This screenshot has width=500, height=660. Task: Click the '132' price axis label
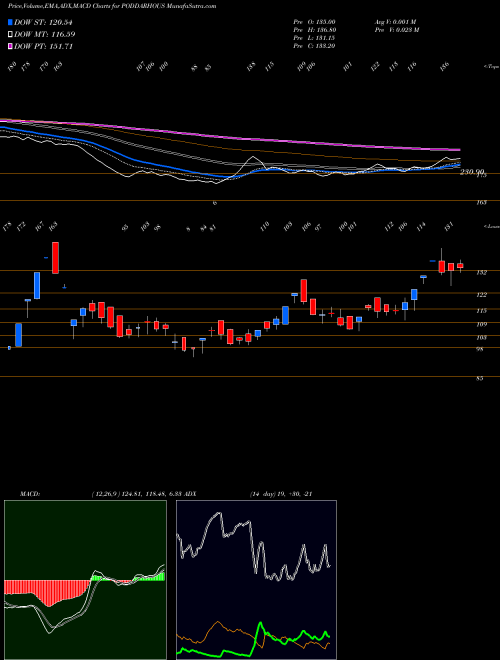pos(482,273)
